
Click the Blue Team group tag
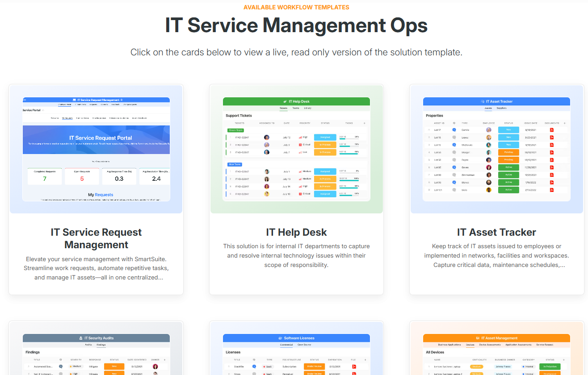point(234,164)
